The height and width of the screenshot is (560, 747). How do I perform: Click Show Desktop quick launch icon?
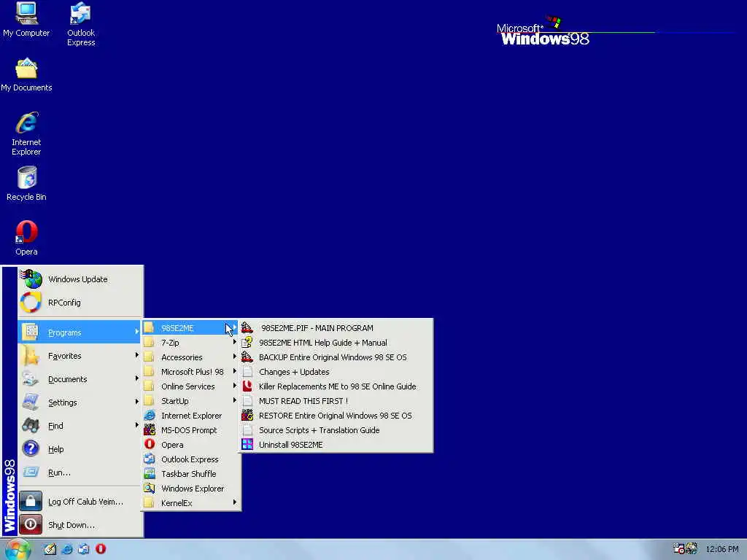(x=50, y=549)
